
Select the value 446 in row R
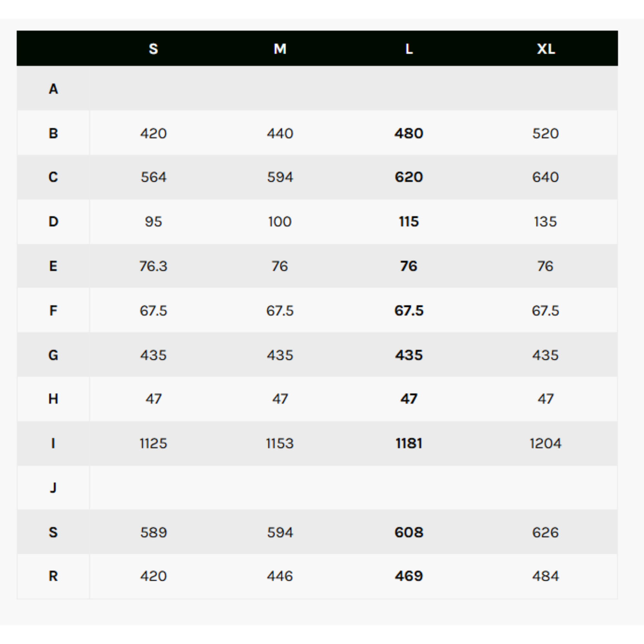pyautogui.click(x=280, y=576)
